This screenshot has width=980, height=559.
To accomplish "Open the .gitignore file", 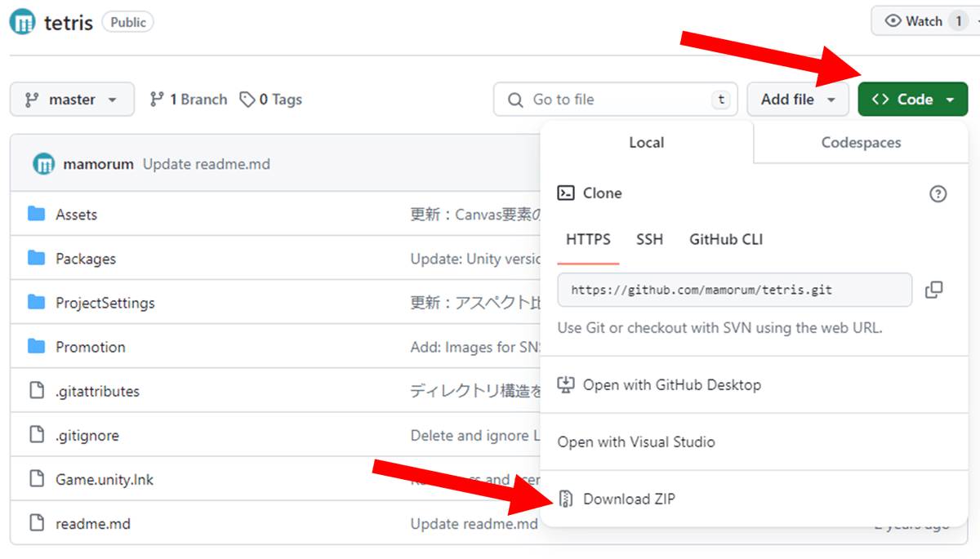I will (87, 436).
